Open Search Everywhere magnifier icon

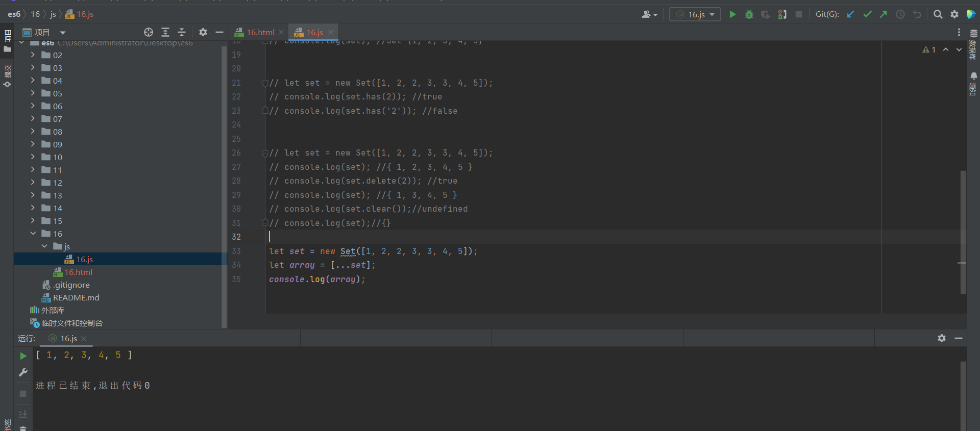[938, 14]
